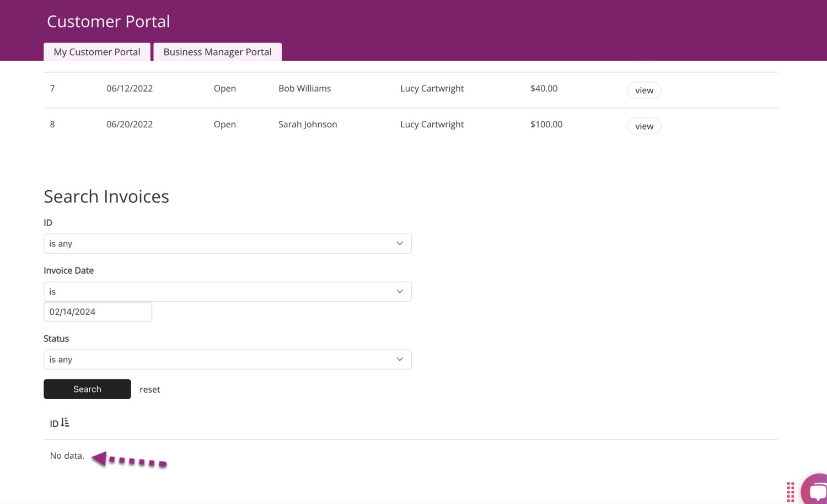Screen dimensions: 827x504
Task: Select the Sarah Johnson cell
Action: pyautogui.click(x=308, y=125)
